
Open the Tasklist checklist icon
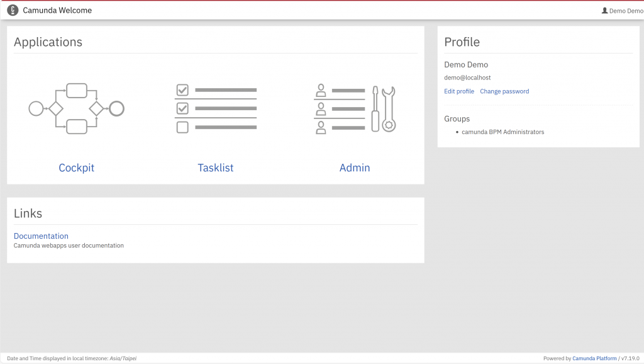[216, 108]
